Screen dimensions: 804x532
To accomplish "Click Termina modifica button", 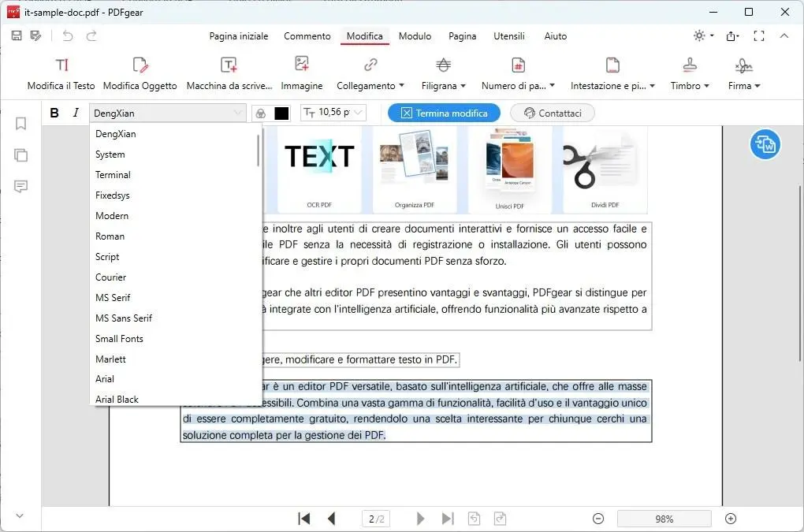I will click(x=444, y=113).
